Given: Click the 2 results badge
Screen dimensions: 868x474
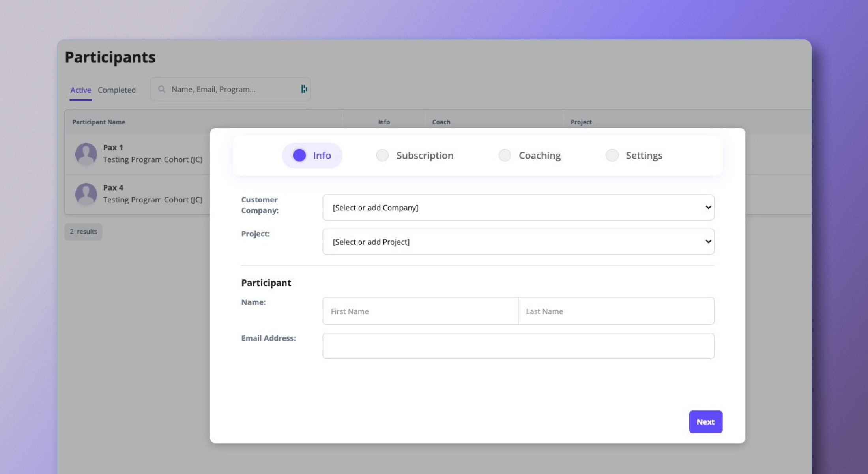Looking at the screenshot, I should [x=83, y=232].
